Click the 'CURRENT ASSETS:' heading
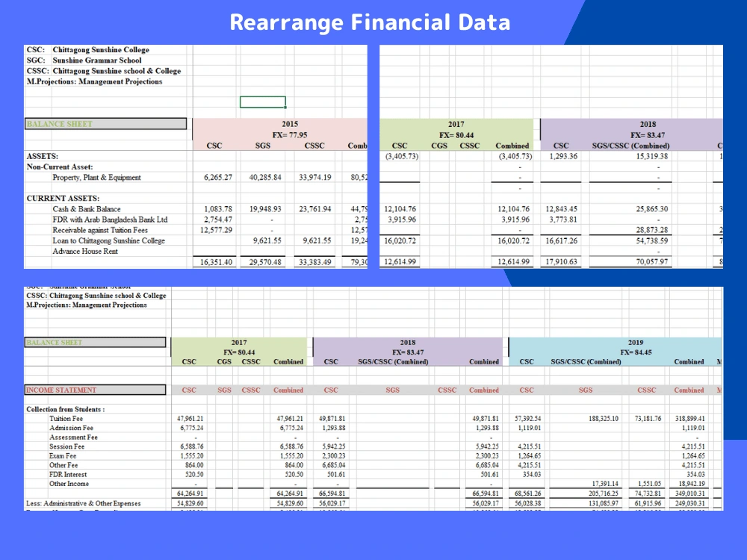Image resolution: width=747 pixels, height=560 pixels. point(63,198)
